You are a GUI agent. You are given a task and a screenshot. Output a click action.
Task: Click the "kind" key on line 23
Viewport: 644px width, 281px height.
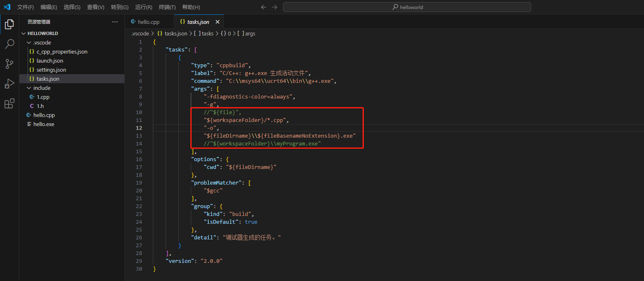213,214
